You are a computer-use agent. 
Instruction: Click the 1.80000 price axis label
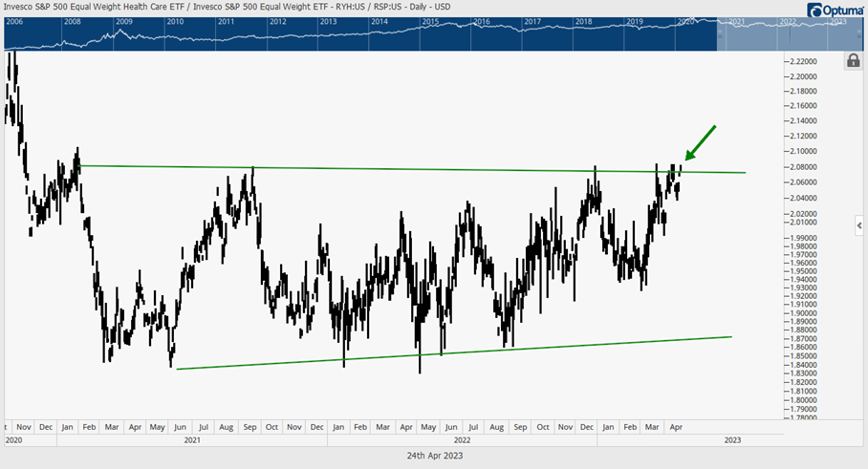tap(803, 400)
